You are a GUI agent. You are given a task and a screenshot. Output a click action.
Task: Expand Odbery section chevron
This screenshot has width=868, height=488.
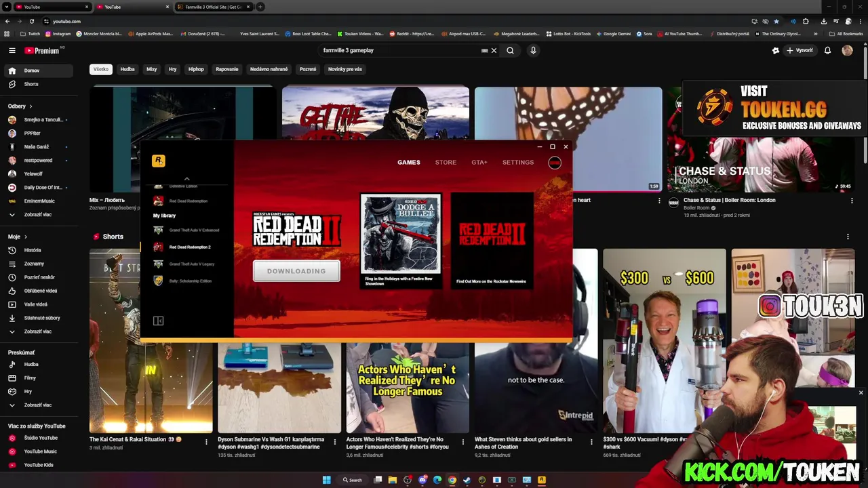(x=31, y=106)
